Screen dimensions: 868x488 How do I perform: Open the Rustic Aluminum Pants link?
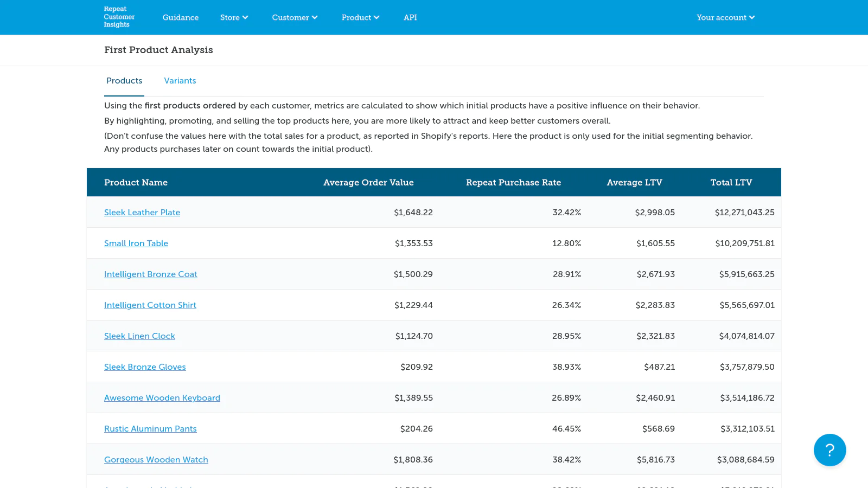click(150, 429)
